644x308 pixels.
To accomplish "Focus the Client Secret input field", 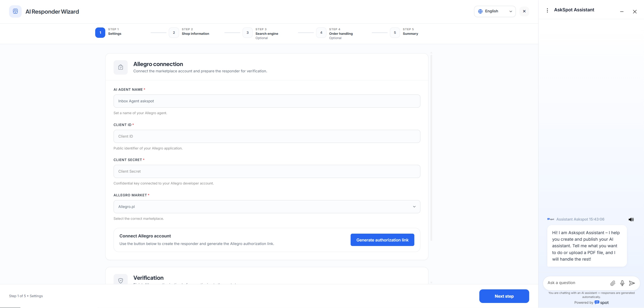I will (x=267, y=171).
